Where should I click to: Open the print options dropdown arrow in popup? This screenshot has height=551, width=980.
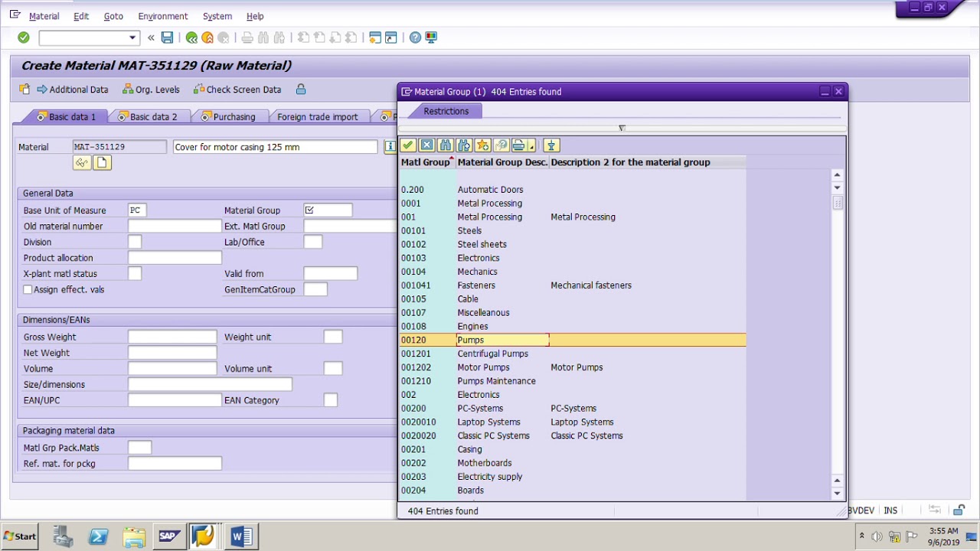pos(531,145)
